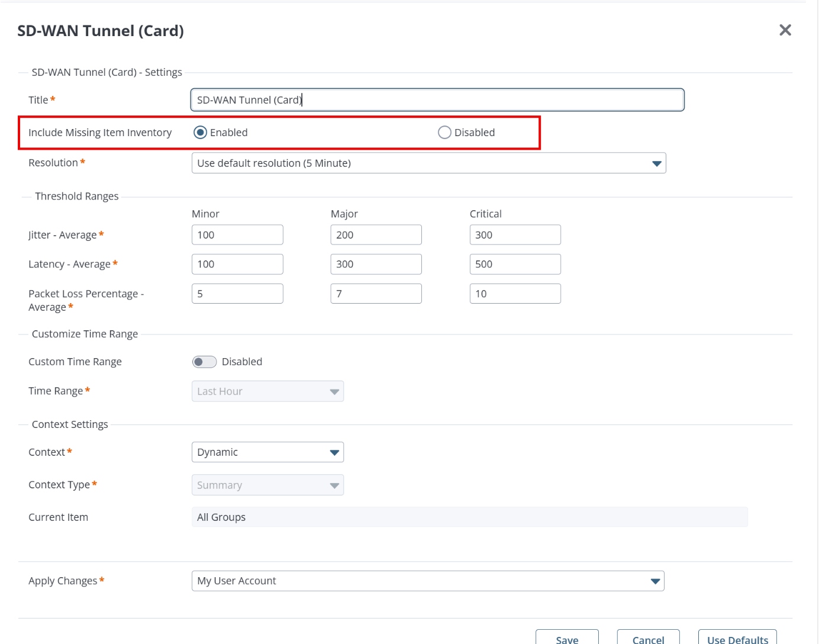Select the Disabled radio button
Image resolution: width=819 pixels, height=644 pixels.
[x=444, y=133]
